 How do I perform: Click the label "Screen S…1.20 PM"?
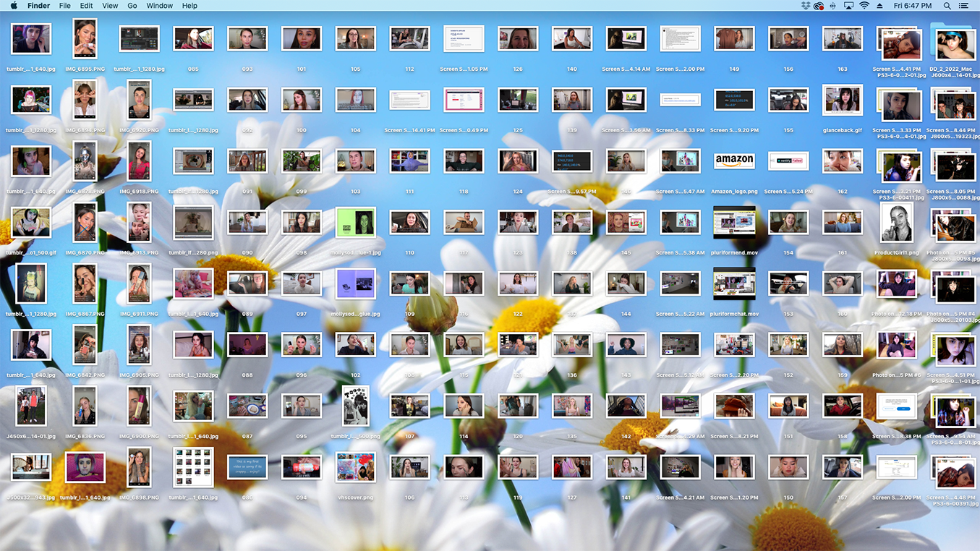pos(734,497)
